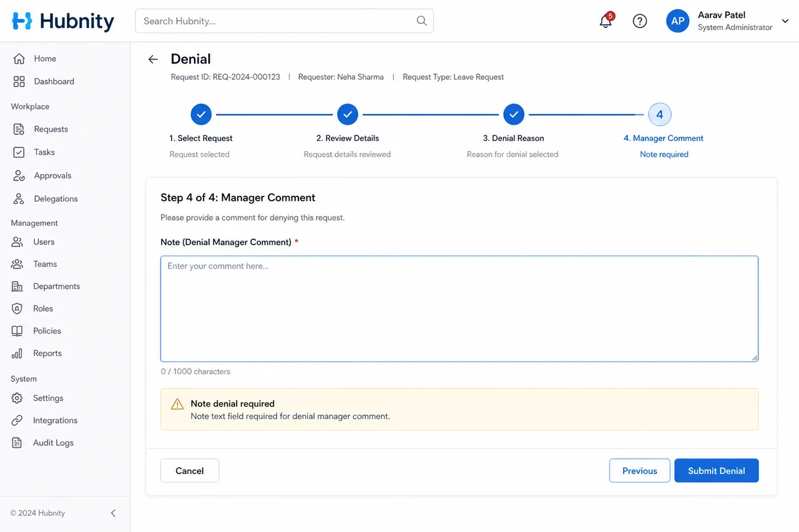
Task: Click the Settings gear icon
Action: click(17, 398)
